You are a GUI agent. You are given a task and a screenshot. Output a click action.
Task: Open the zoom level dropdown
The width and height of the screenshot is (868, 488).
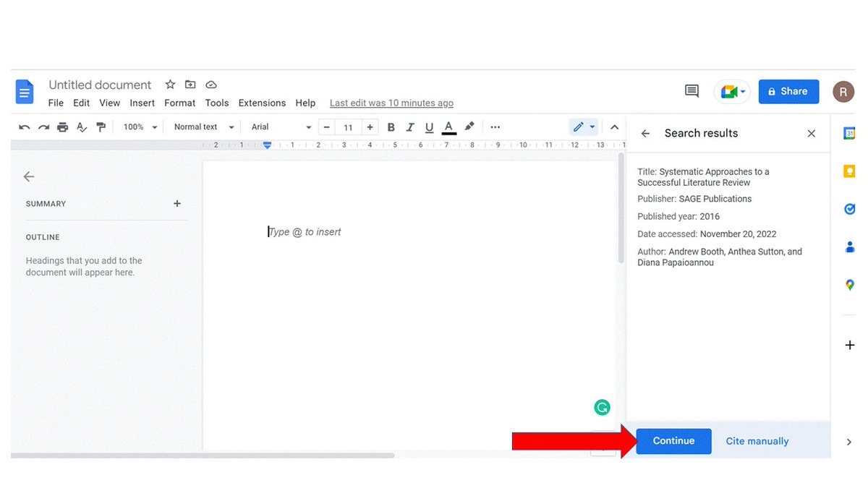[x=139, y=127]
